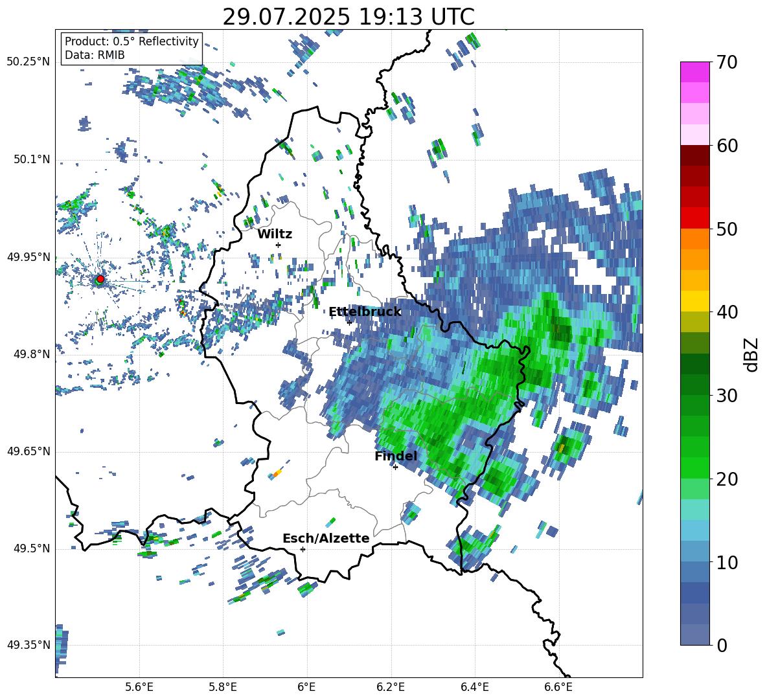767x700 pixels.
Task: Click the dark red colorbar segment below 60
Action: click(x=694, y=155)
